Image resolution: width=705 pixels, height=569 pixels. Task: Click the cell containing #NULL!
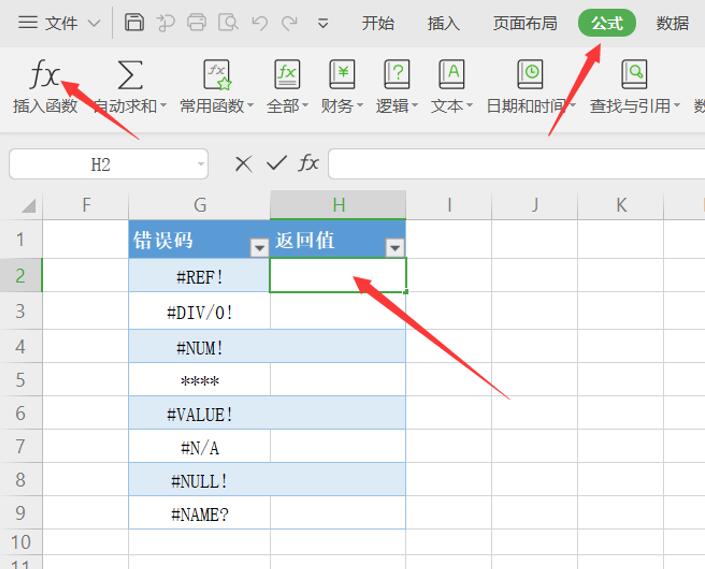coord(200,480)
